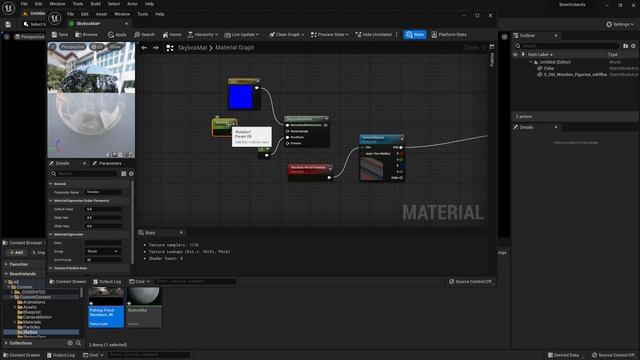The image size is (640, 360).
Task: Select the Materials folder in the tree
Action: click(32, 322)
